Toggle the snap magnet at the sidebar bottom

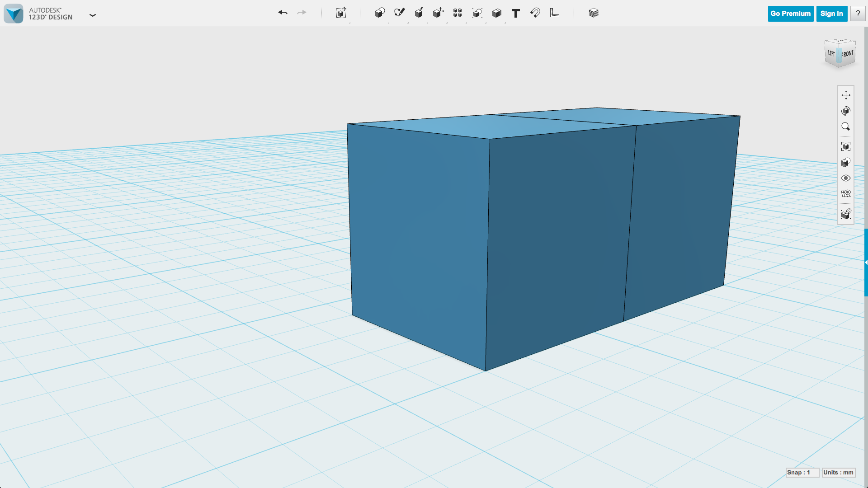tap(846, 214)
